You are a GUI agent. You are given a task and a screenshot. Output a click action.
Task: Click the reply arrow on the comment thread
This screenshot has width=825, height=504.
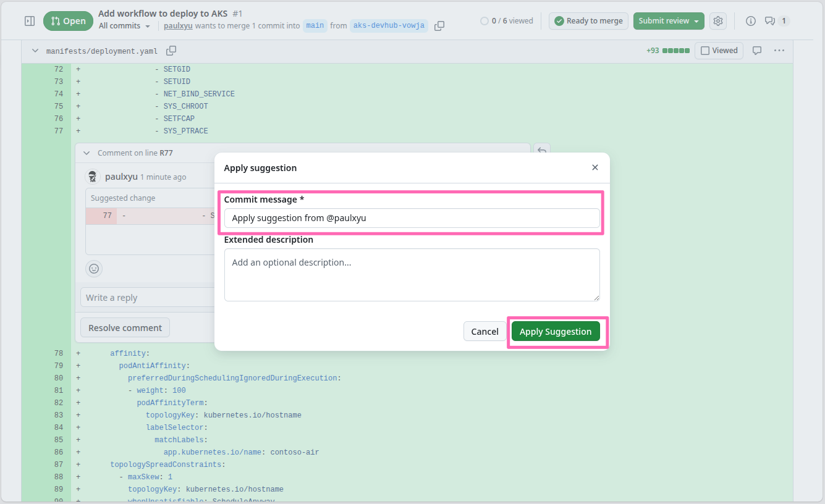[x=542, y=151]
